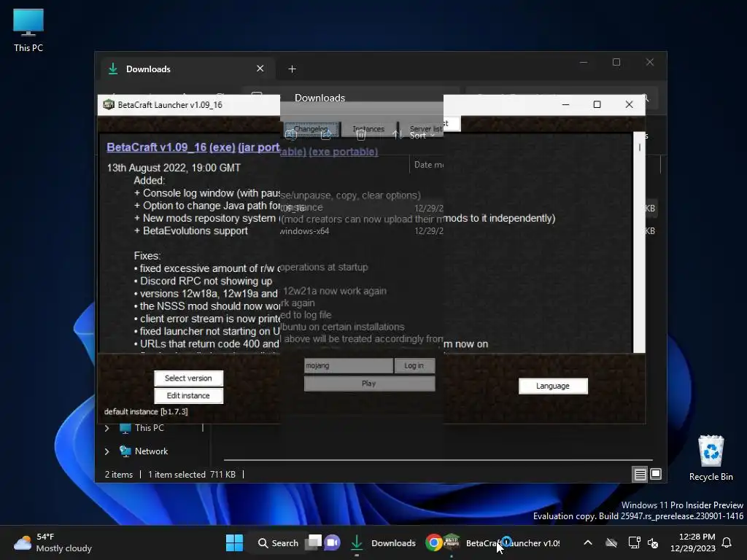Expand the Network tree node
The height and width of the screenshot is (560, 747).
[107, 451]
